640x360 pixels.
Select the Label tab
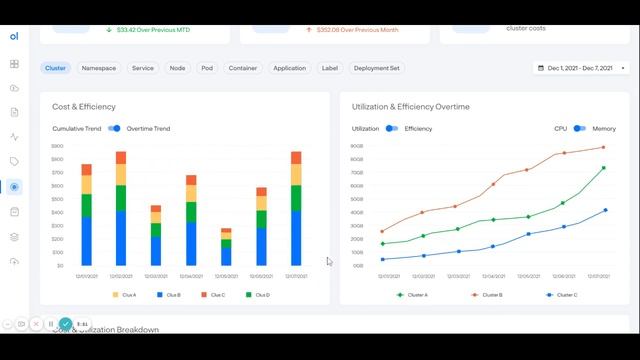pos(330,68)
